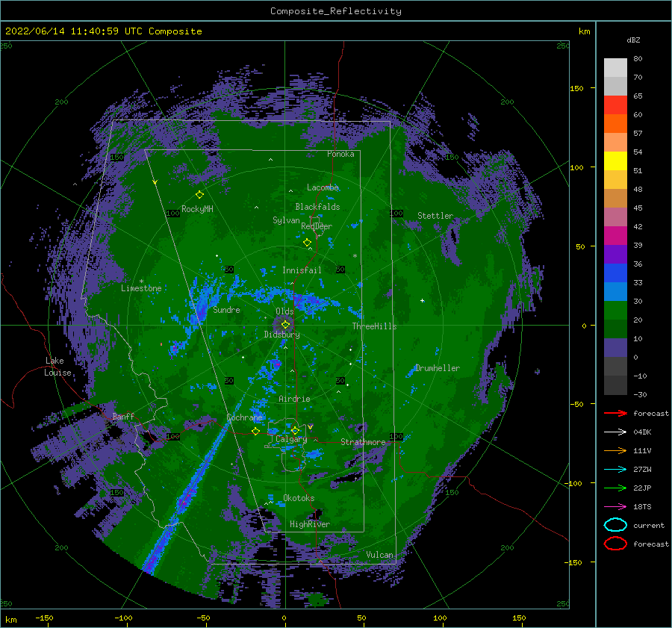Click the HighRiver label
The width and height of the screenshot is (672, 628).
(x=310, y=524)
